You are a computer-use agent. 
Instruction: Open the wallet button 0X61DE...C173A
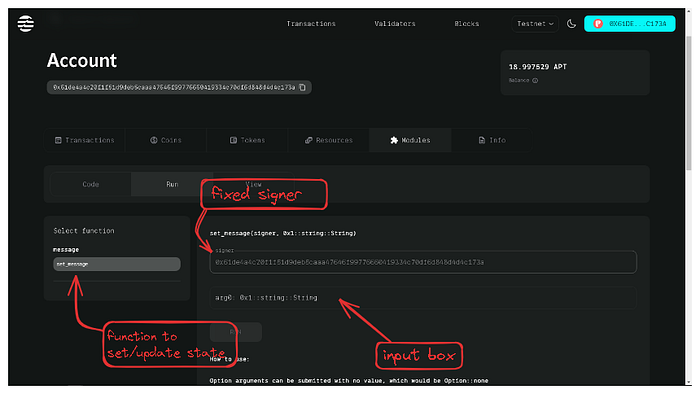pyautogui.click(x=629, y=24)
